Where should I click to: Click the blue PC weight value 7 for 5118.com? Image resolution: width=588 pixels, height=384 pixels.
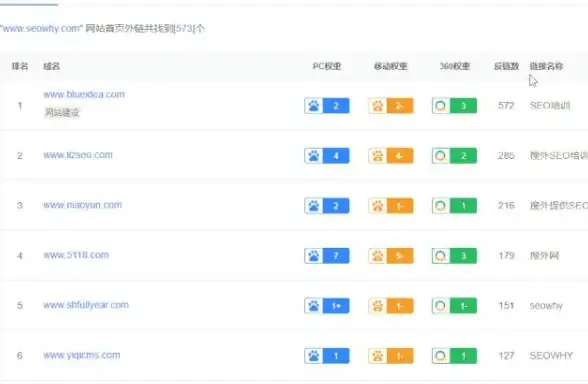(x=336, y=256)
